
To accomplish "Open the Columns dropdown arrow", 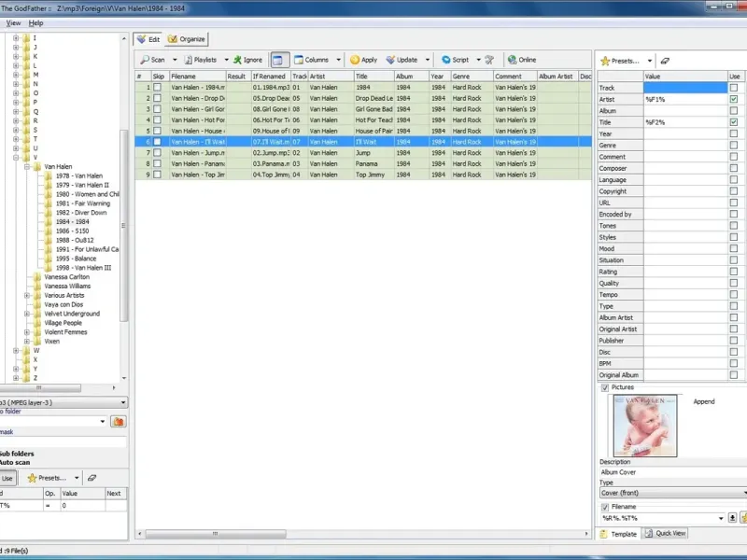I will [x=338, y=60].
